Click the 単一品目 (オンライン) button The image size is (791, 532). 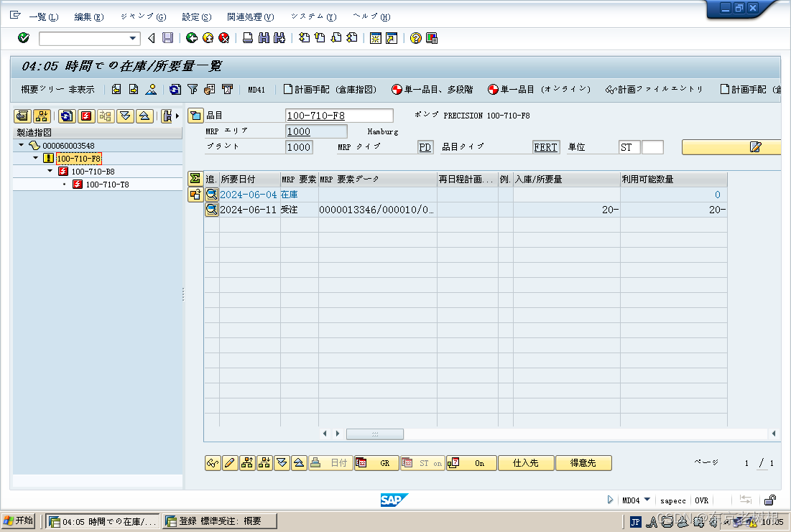point(539,89)
